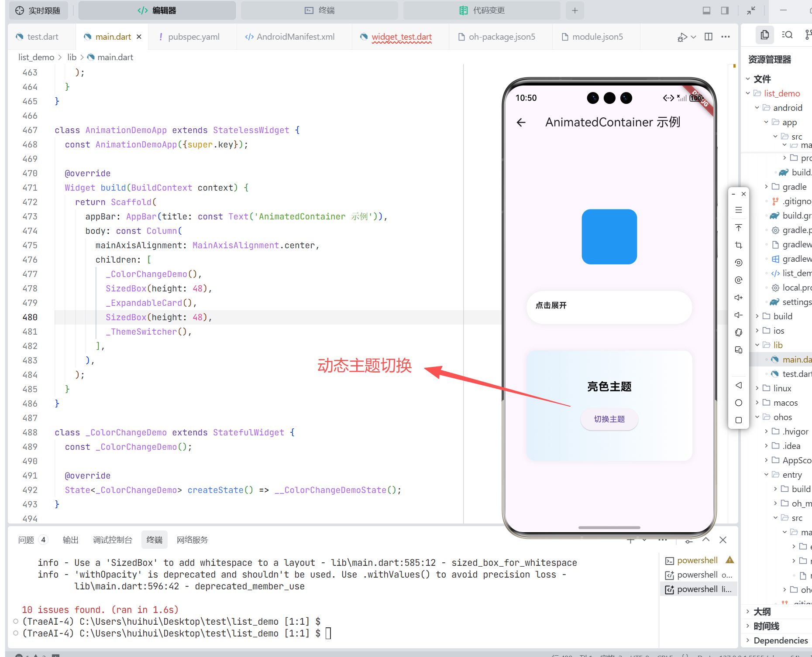
Task: Open the run options dropdown arrow
Action: click(x=694, y=37)
